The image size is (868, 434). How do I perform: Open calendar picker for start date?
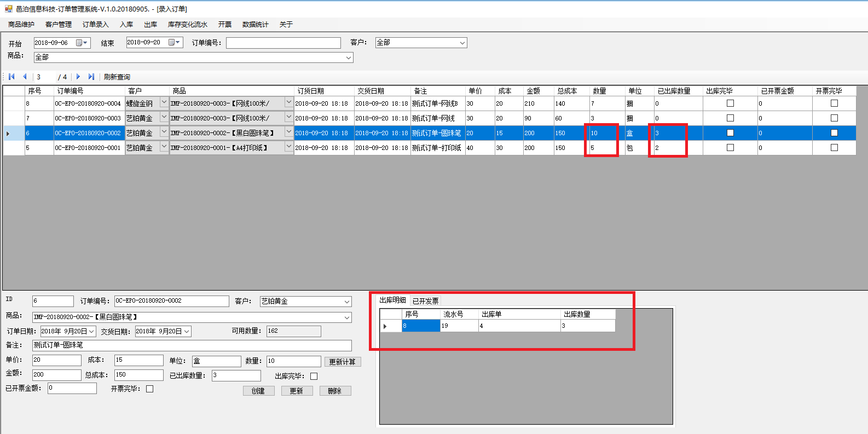tap(82, 43)
